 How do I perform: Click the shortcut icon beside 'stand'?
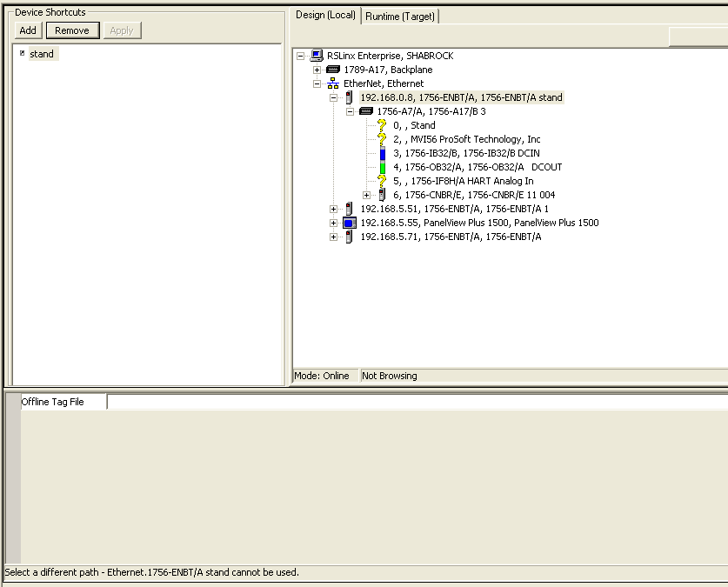point(22,53)
